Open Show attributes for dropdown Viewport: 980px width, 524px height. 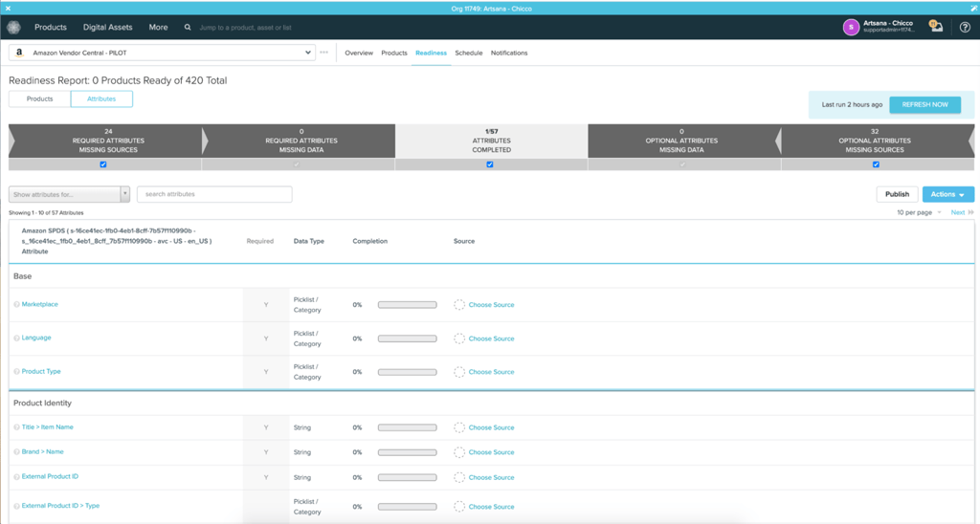tap(69, 194)
